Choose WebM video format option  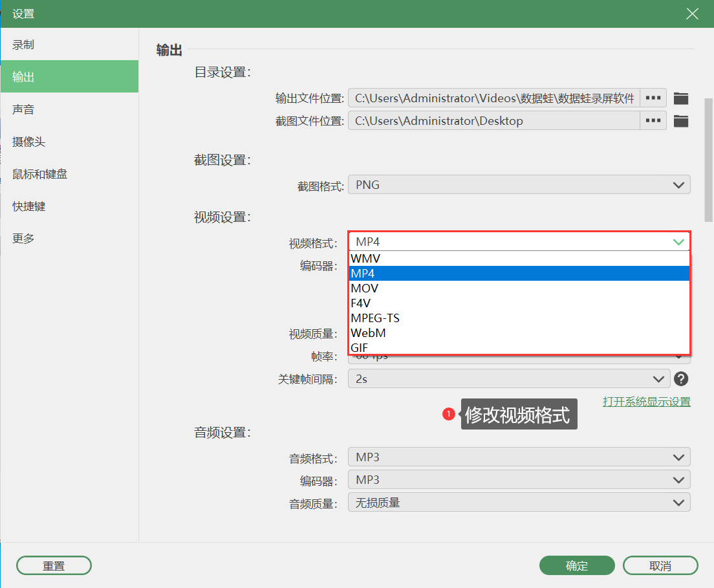pyautogui.click(x=519, y=333)
